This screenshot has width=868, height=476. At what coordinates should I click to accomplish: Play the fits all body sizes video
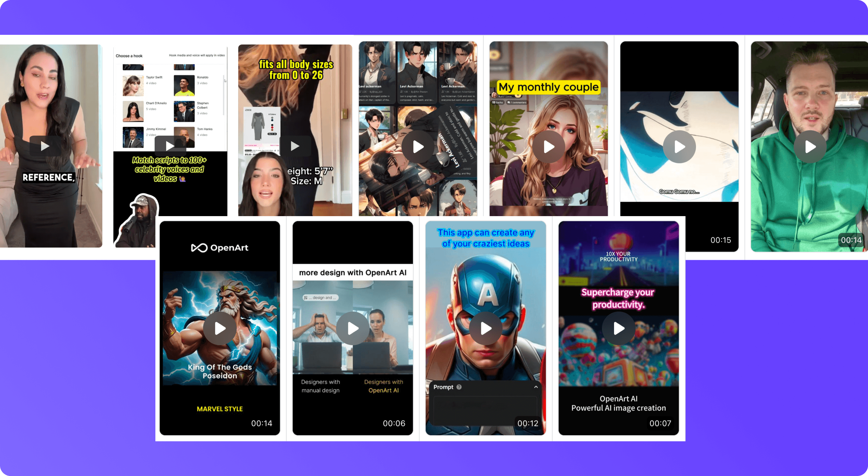[293, 145]
